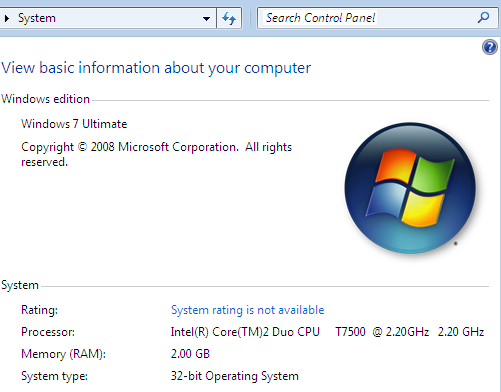
Task: Click the processor value 'Intel(R) Core(TM)2 Duo CPU'
Action: 245,332
